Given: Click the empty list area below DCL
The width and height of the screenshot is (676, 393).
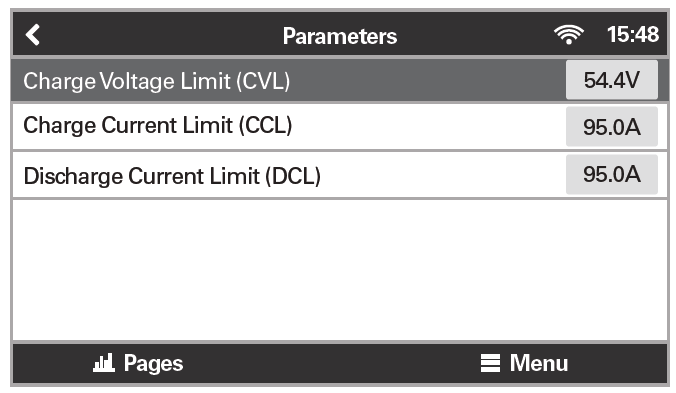Looking at the screenshot, I should click(x=340, y=270).
